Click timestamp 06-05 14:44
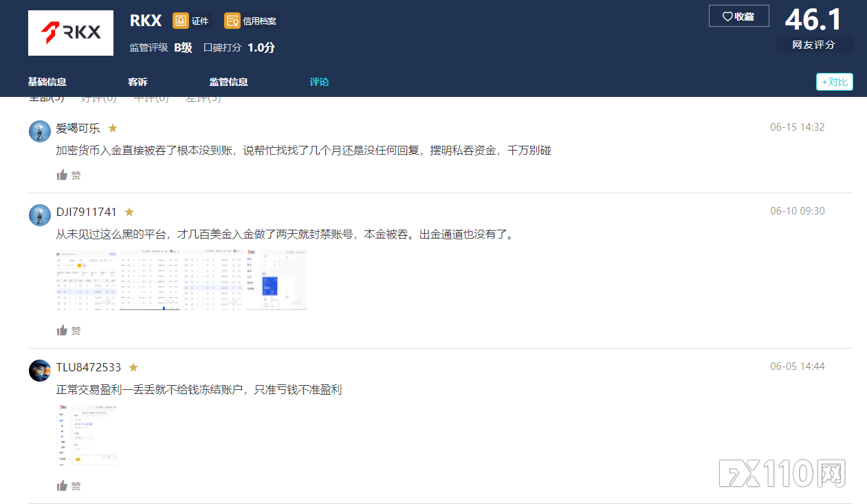 798,366
